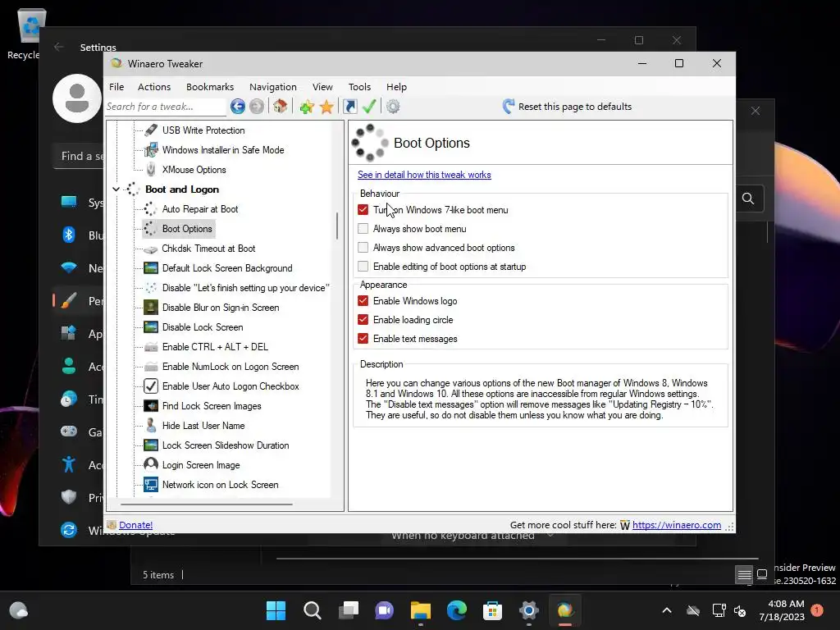
Task: Select Lock Screen Slideshow Duration
Action: [x=226, y=445]
